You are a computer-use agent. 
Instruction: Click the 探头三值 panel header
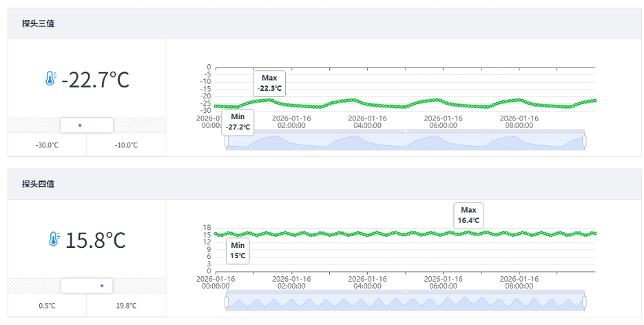[x=38, y=23]
